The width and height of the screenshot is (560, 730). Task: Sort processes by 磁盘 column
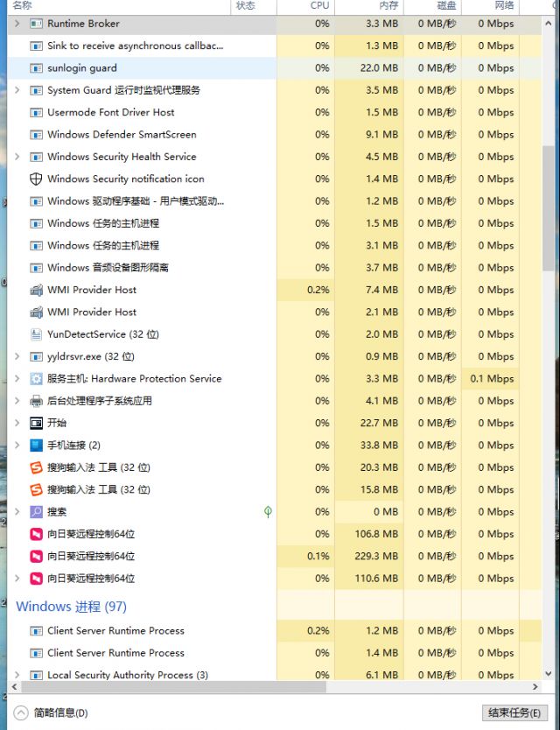tap(432, 6)
